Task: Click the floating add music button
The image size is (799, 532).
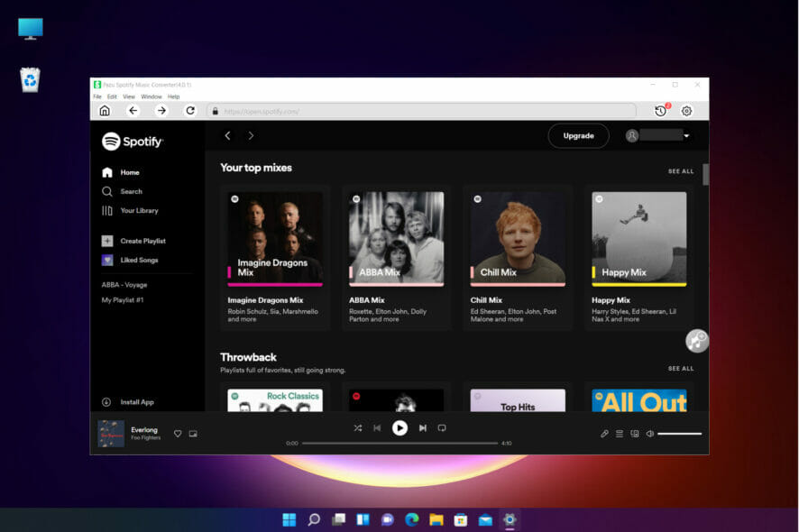Action: [x=696, y=341]
